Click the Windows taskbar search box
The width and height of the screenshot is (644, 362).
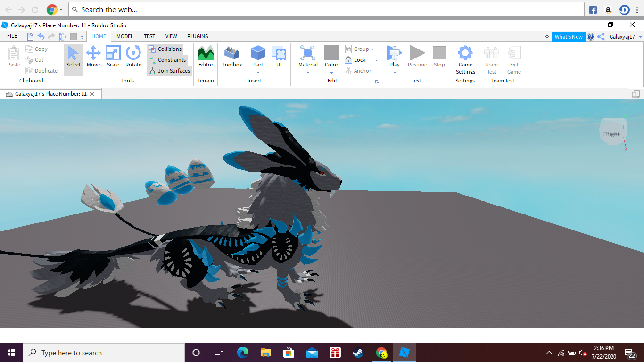pyautogui.click(x=104, y=353)
